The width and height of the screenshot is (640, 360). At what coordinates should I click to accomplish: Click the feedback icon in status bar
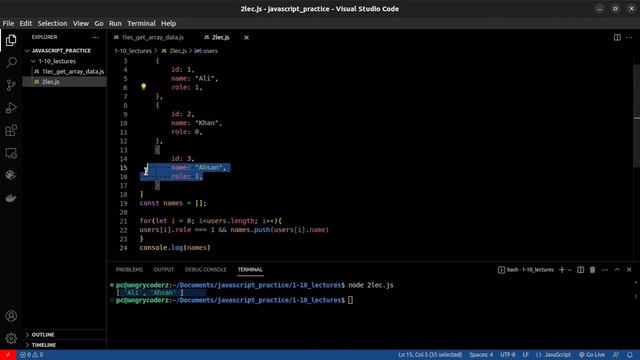[616, 355]
